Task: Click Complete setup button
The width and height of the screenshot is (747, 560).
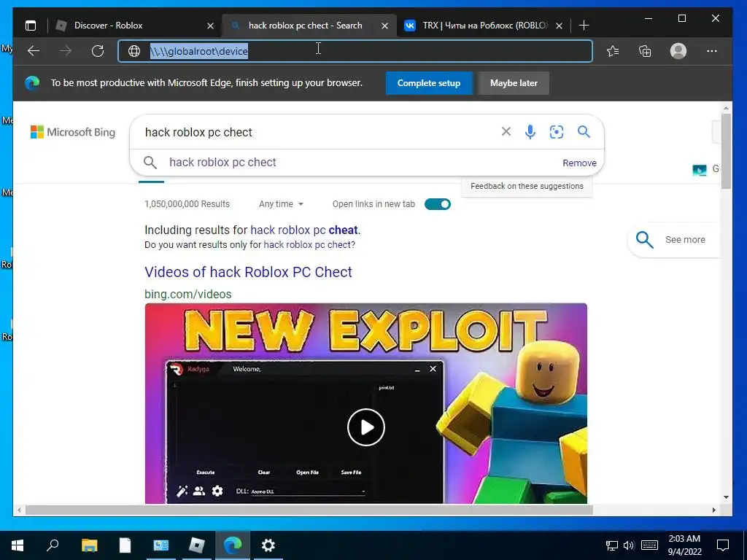Action: (x=429, y=83)
